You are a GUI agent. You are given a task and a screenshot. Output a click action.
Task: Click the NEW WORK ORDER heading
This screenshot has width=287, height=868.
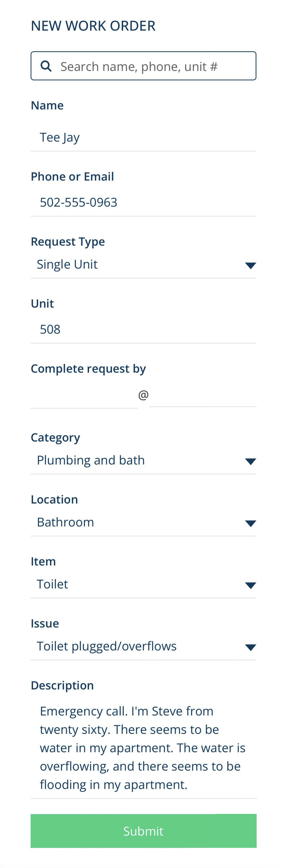pyautogui.click(x=93, y=25)
